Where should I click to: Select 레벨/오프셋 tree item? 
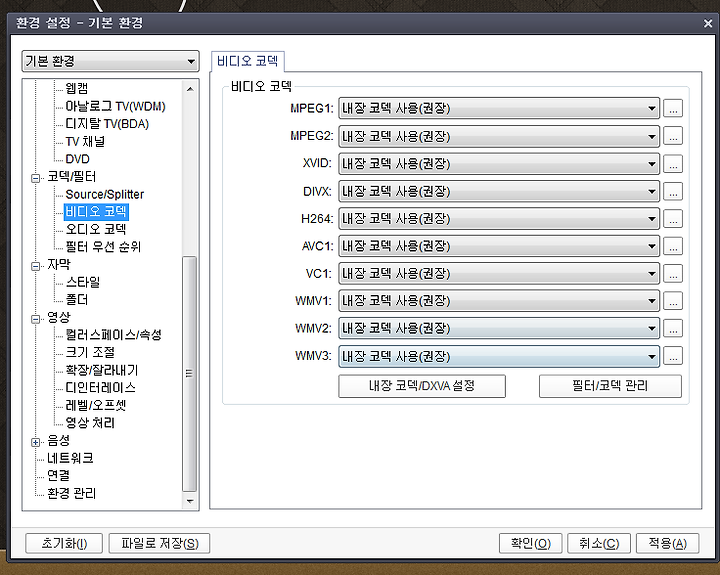click(x=96, y=405)
